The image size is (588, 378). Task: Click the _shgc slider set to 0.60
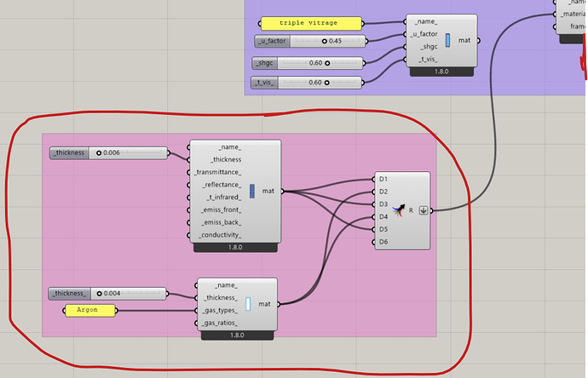pyautogui.click(x=308, y=63)
